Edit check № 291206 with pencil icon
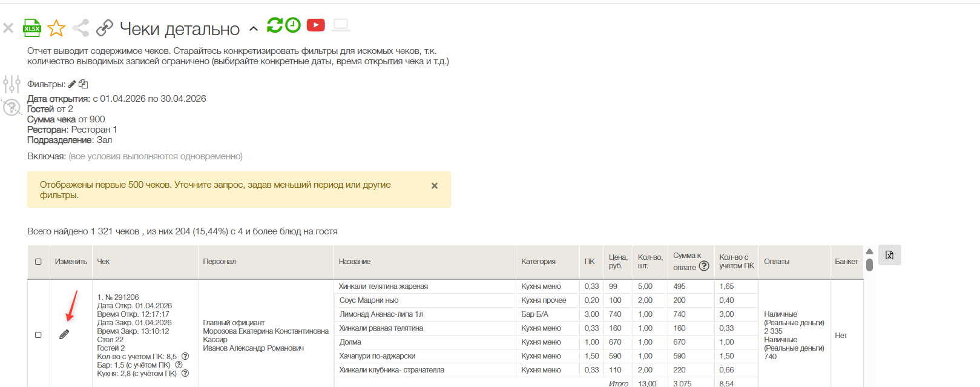The image size is (980, 387). click(x=64, y=334)
